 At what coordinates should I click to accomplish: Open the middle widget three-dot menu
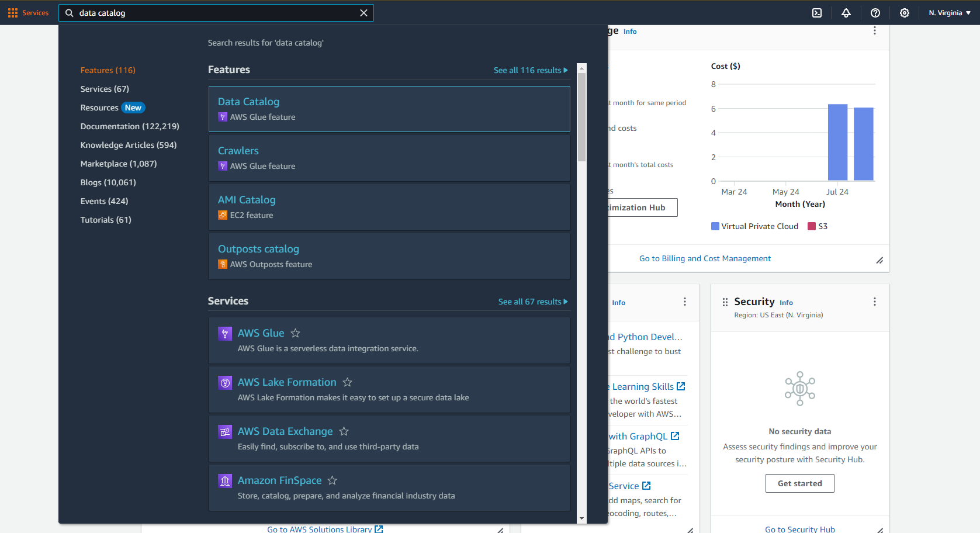pyautogui.click(x=685, y=302)
